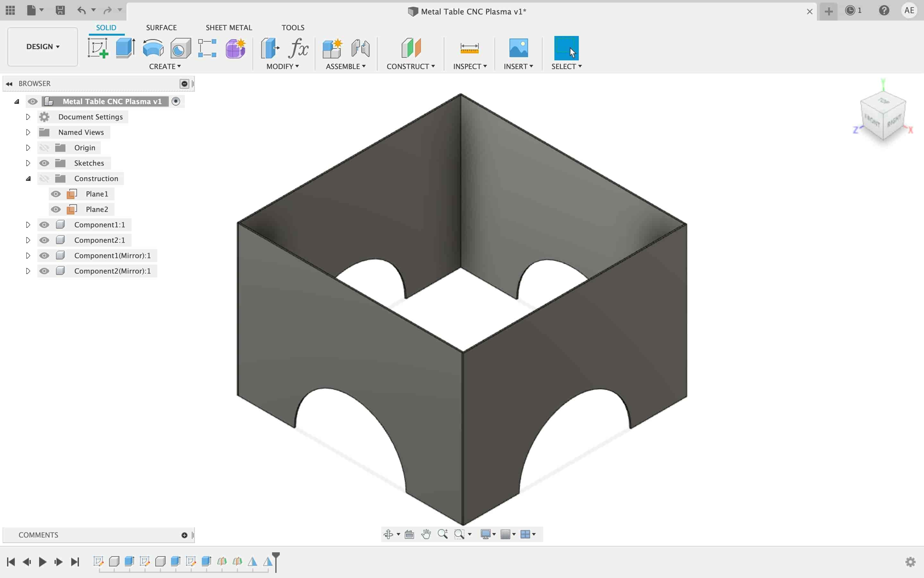Toggle visibility of Construction folder
This screenshot has height=578, width=924.
[x=44, y=179]
